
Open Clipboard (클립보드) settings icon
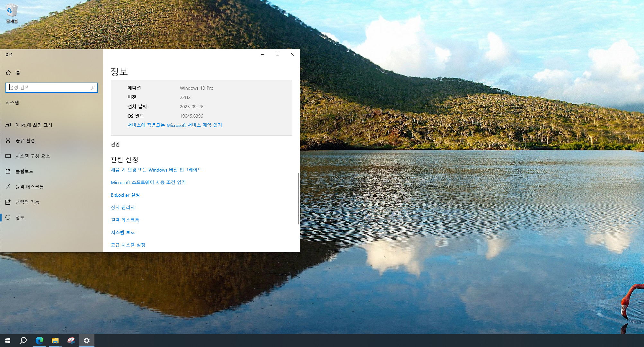pyautogui.click(x=8, y=171)
